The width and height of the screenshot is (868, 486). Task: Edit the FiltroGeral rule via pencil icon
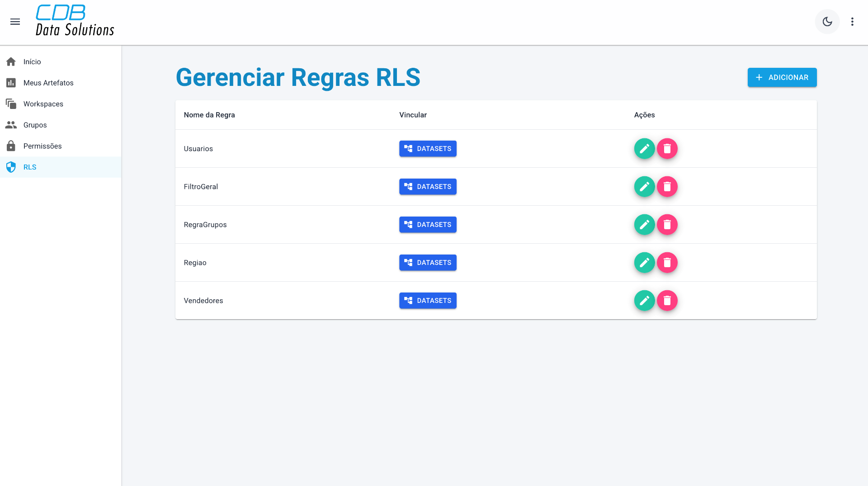click(x=644, y=187)
